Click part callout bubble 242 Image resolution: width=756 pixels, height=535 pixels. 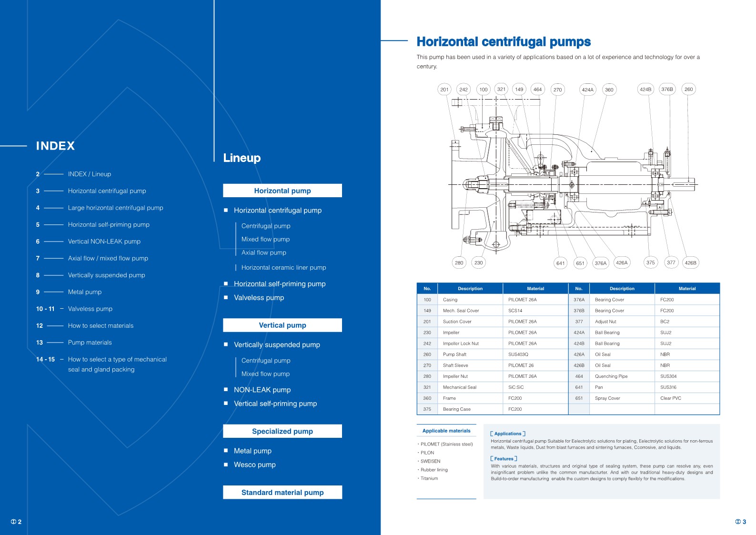pos(464,90)
